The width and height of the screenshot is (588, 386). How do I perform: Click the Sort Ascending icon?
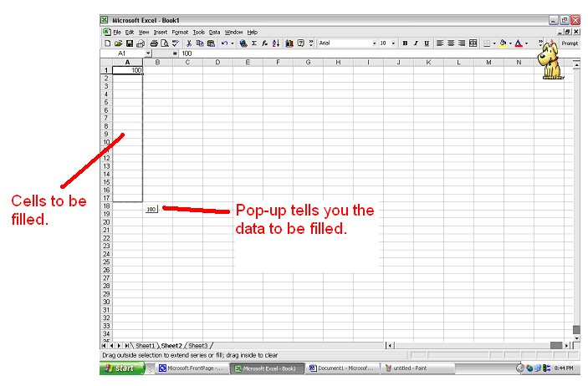pos(276,43)
